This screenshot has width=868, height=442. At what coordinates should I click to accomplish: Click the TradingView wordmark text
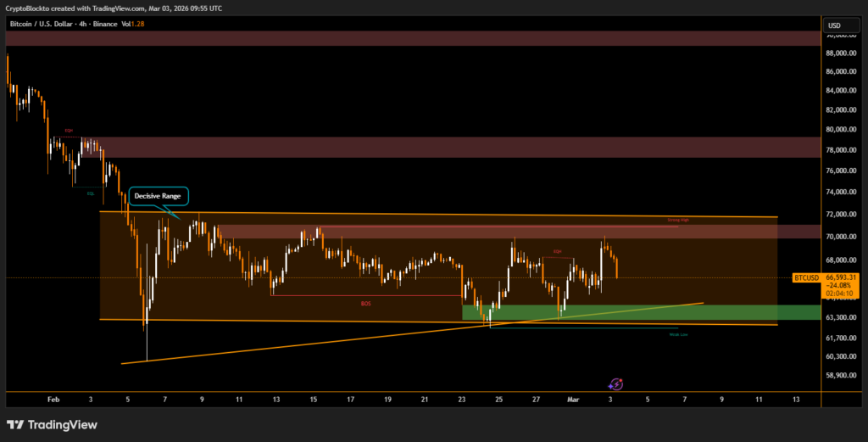[x=63, y=424]
